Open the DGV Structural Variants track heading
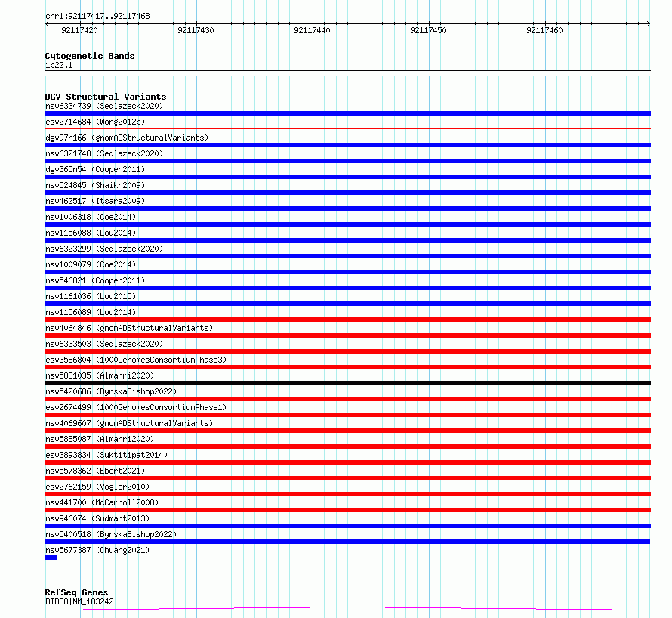Screen dimensions: 672x618 106,97
